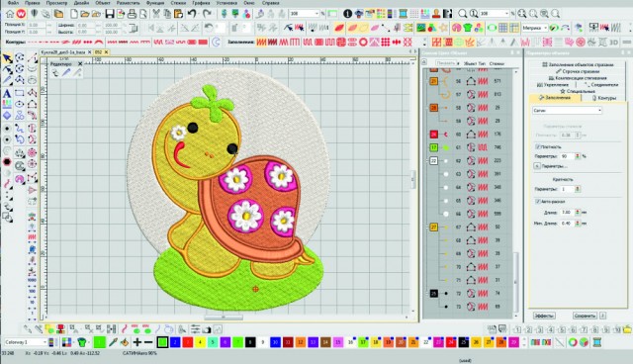Open the Colorway 1 dropdown
Image resolution: width=633 pixels, height=364 pixels.
[26, 342]
